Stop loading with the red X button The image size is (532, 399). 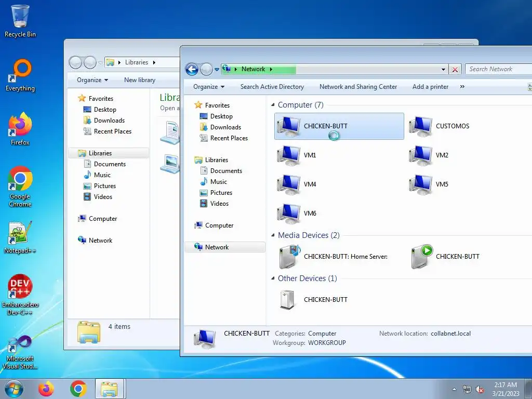tap(455, 70)
